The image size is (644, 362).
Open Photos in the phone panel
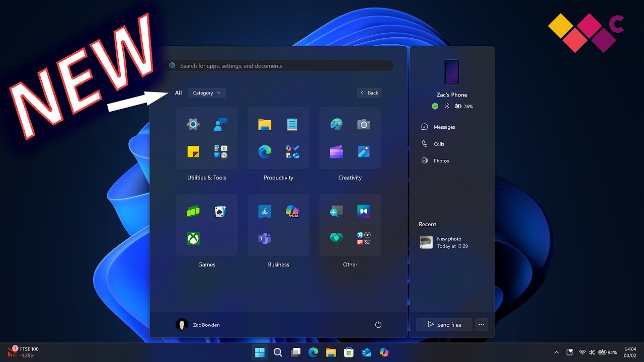click(441, 160)
